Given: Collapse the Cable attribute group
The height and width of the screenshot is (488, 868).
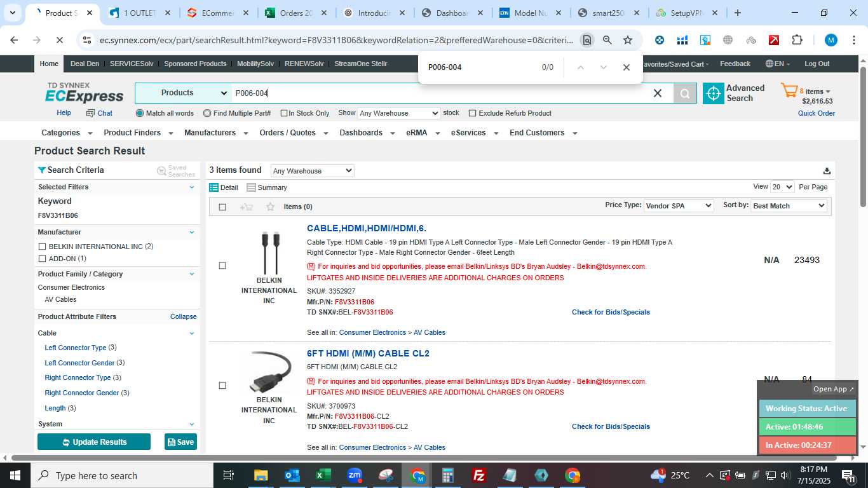Looking at the screenshot, I should [x=192, y=333].
